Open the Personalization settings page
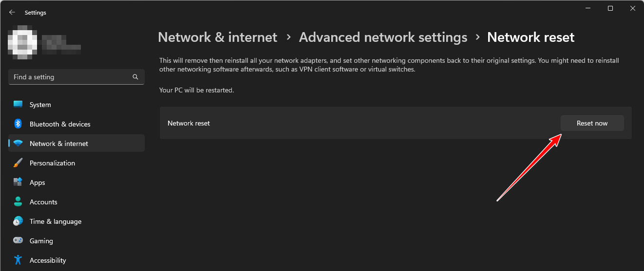This screenshot has width=644, height=271. click(52, 163)
